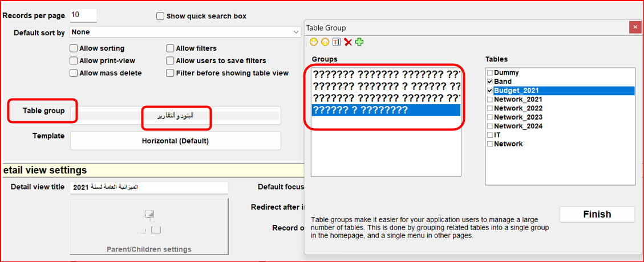Check the Dummy table checkbox
644x262 pixels.
point(489,72)
